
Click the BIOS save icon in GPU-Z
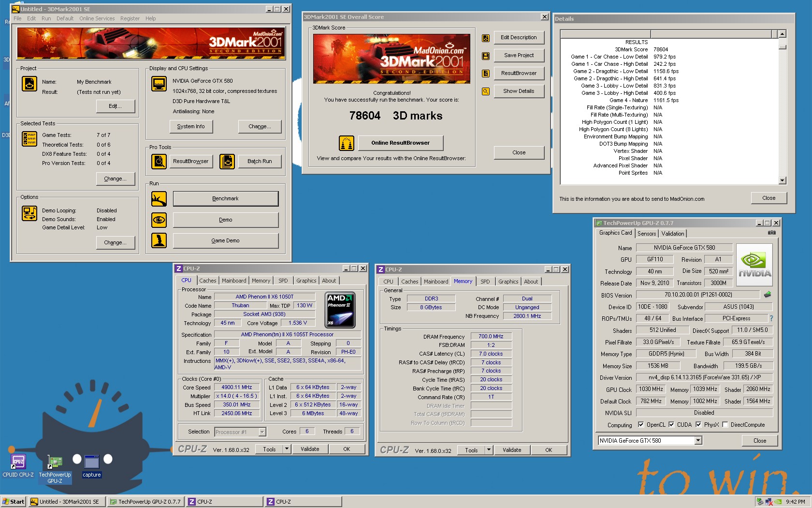(768, 295)
